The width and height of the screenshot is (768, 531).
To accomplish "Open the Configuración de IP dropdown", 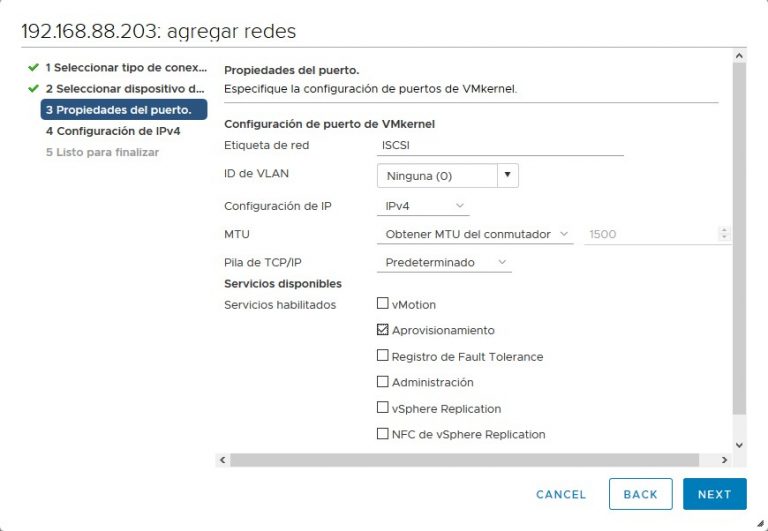I will [423, 206].
